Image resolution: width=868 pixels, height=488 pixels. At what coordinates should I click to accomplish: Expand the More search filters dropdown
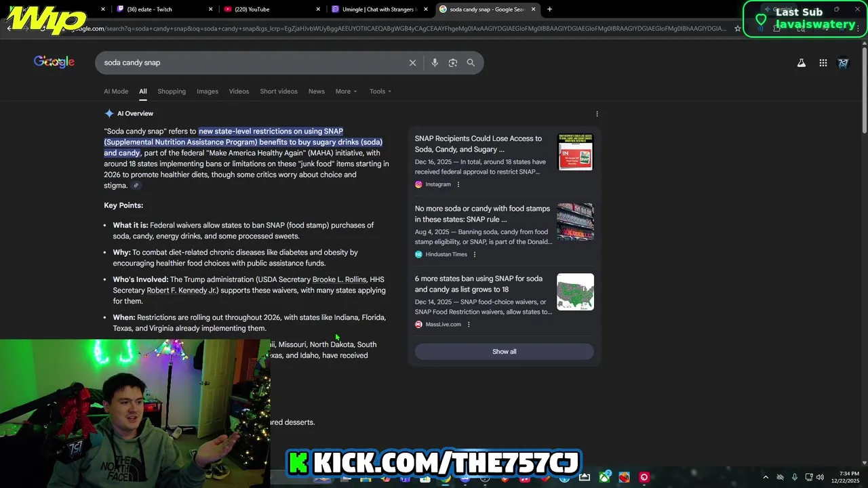[346, 91]
